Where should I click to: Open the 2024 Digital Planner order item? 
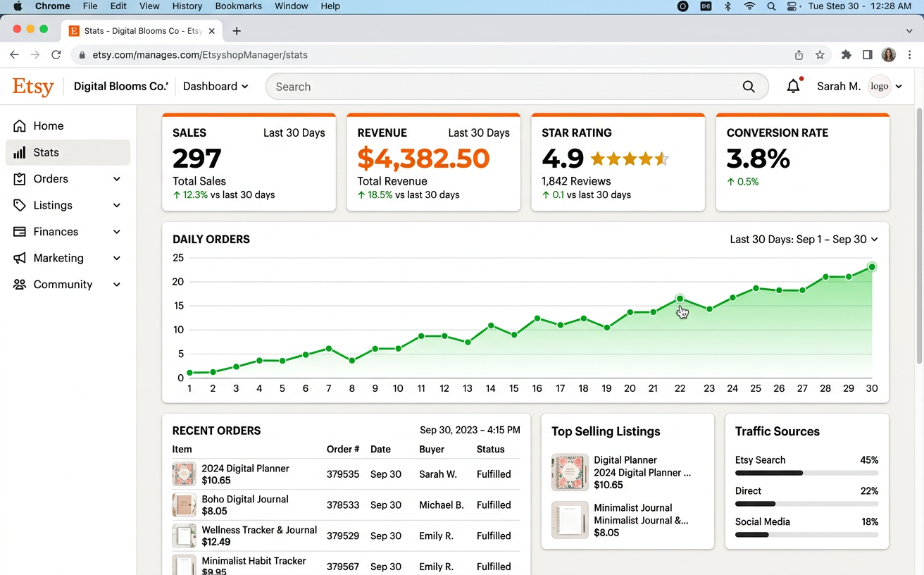(x=245, y=469)
